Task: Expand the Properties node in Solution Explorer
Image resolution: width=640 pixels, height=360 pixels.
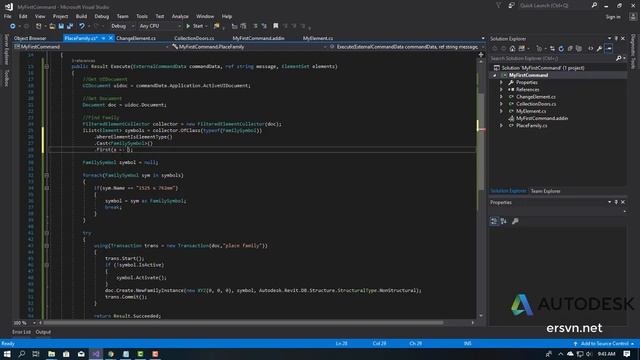Action: (502, 82)
